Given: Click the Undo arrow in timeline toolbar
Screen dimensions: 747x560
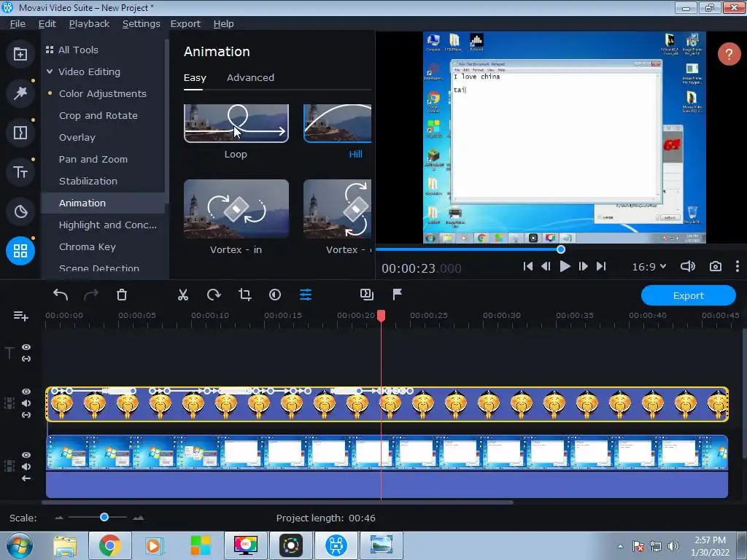Looking at the screenshot, I should [61, 295].
